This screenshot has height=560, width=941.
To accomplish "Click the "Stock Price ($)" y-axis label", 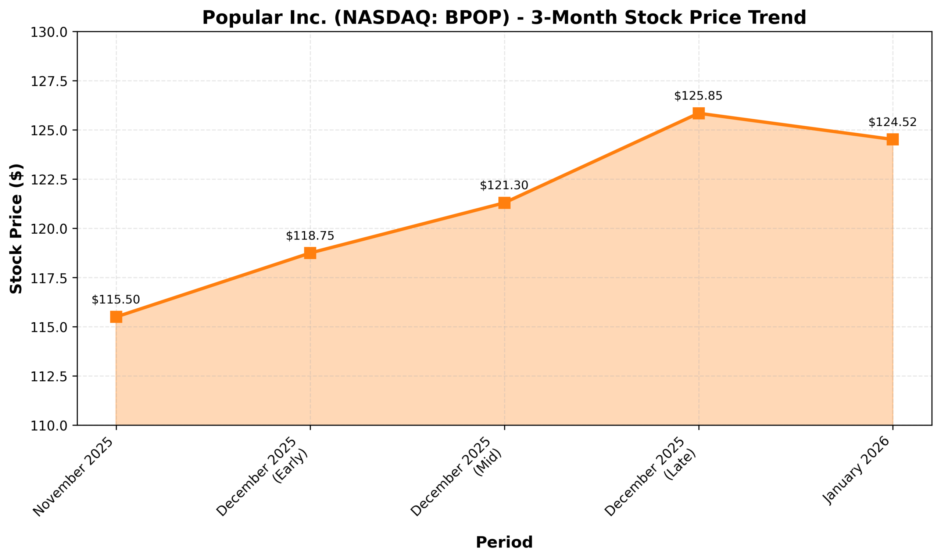I will coord(16,229).
